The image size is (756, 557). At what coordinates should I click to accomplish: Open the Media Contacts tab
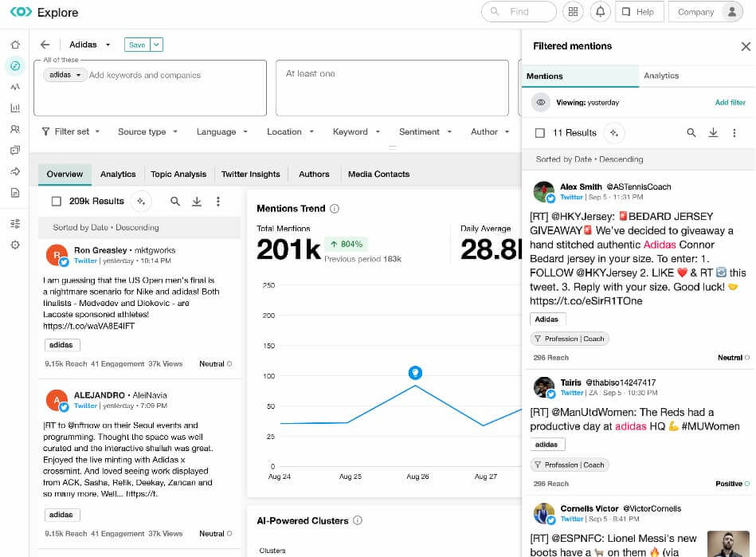378,174
